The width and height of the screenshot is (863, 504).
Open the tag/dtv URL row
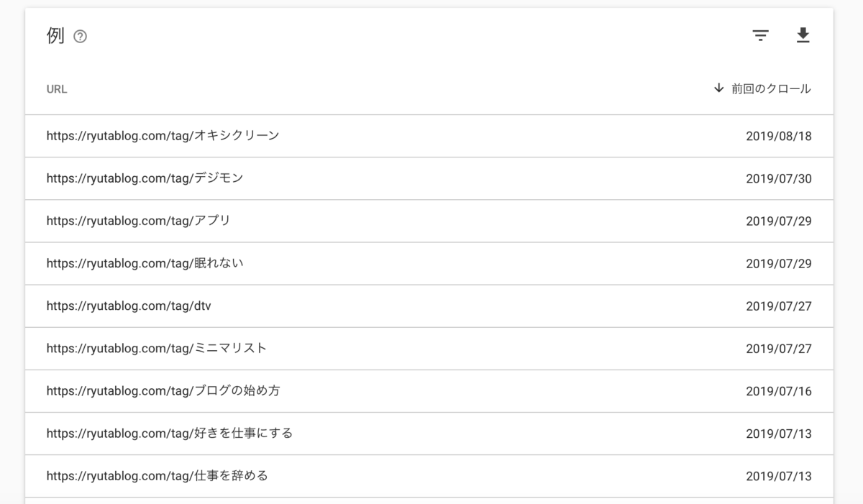429,306
